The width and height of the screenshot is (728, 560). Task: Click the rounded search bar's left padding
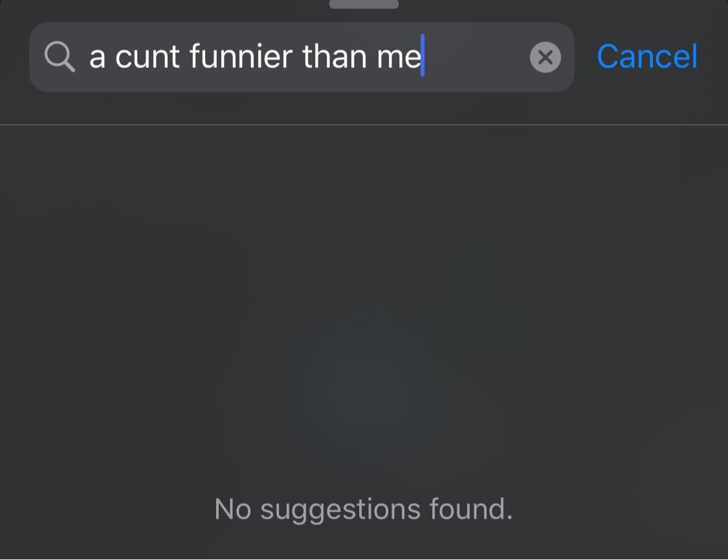click(x=37, y=57)
